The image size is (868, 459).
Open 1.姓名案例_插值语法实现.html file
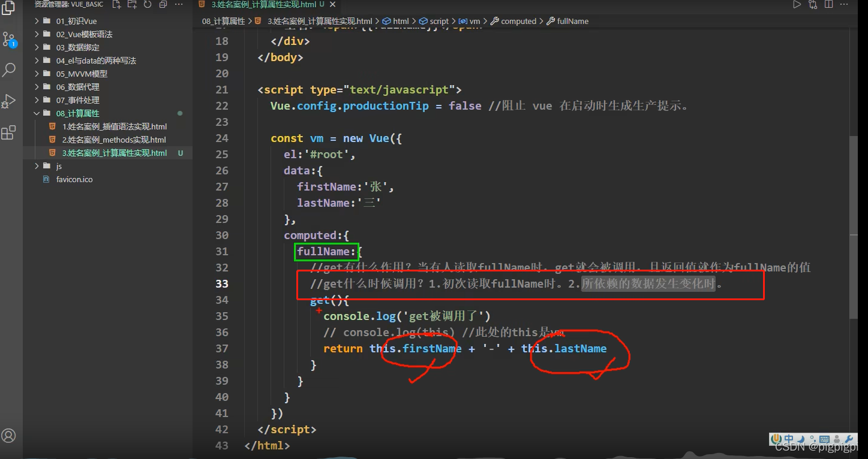[x=107, y=126]
